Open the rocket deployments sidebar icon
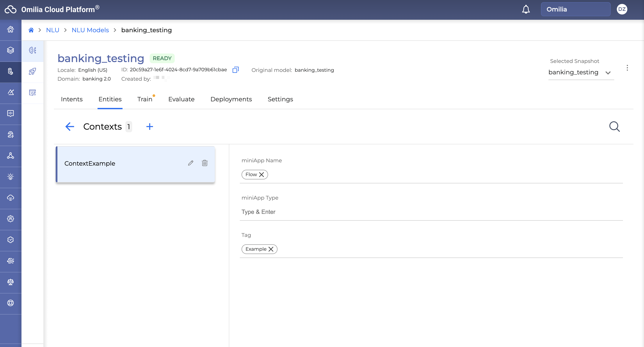Image resolution: width=644 pixels, height=347 pixels. click(32, 72)
